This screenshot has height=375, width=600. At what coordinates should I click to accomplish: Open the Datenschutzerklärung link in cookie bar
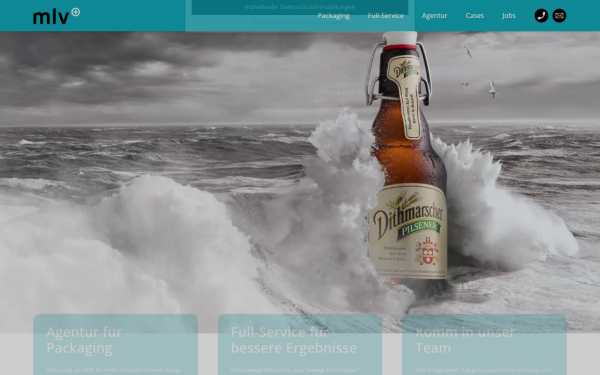[x=302, y=22]
